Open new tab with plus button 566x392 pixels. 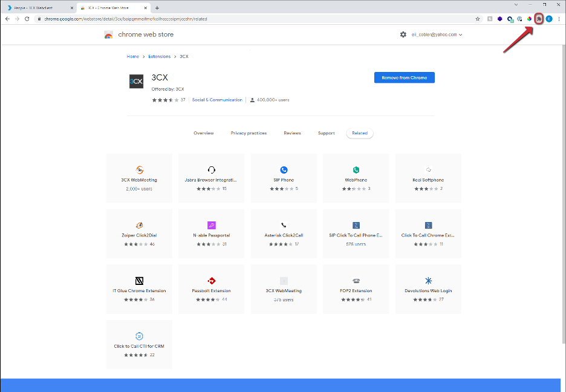click(157, 8)
